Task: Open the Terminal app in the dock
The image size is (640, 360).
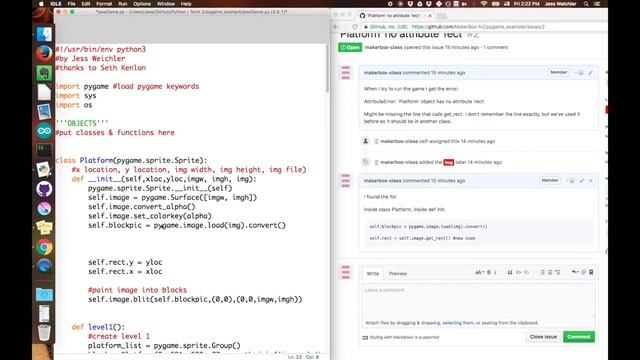Action: (x=44, y=150)
